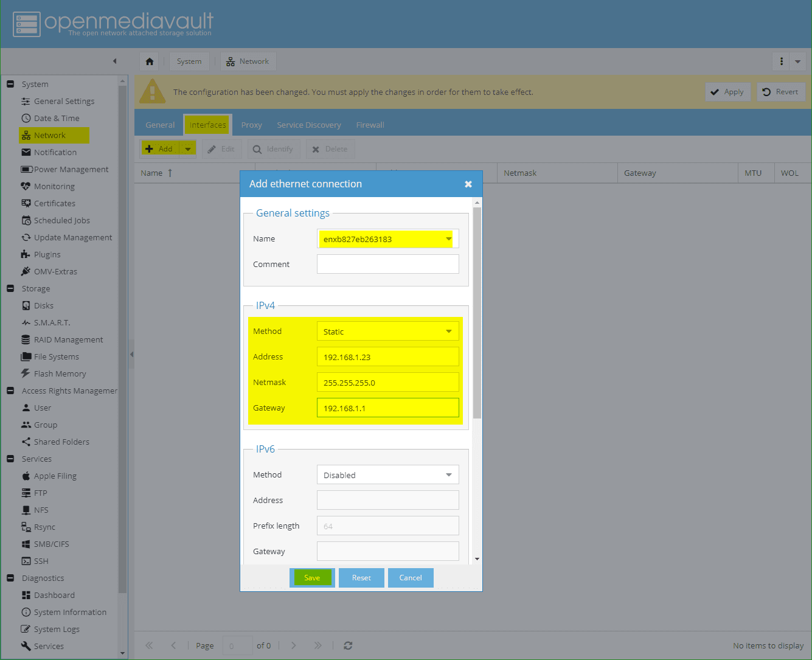Refresh the interfaces table
The image size is (812, 660).
pyautogui.click(x=347, y=645)
